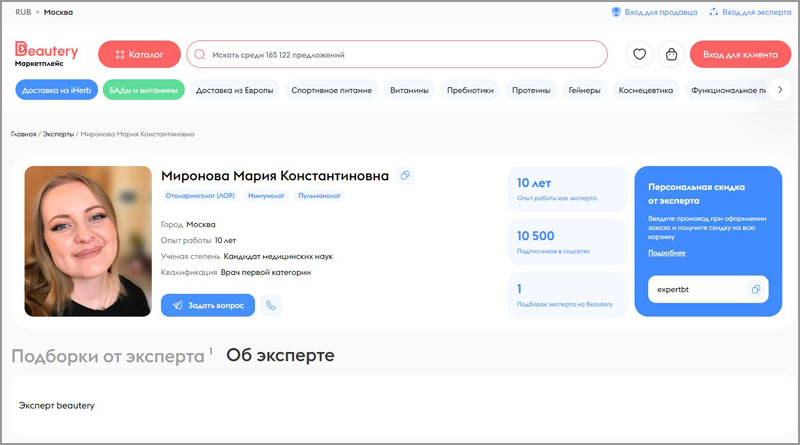Click the paper plane icon in Задать вопрос
This screenshot has height=445, width=800.
[x=178, y=305]
